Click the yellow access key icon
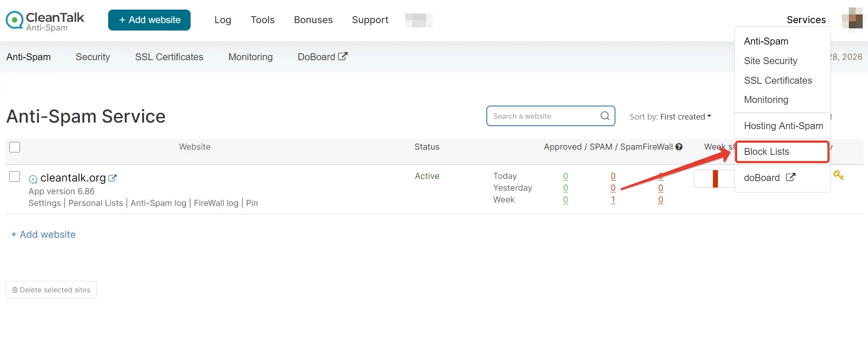868x339 pixels. tap(838, 175)
